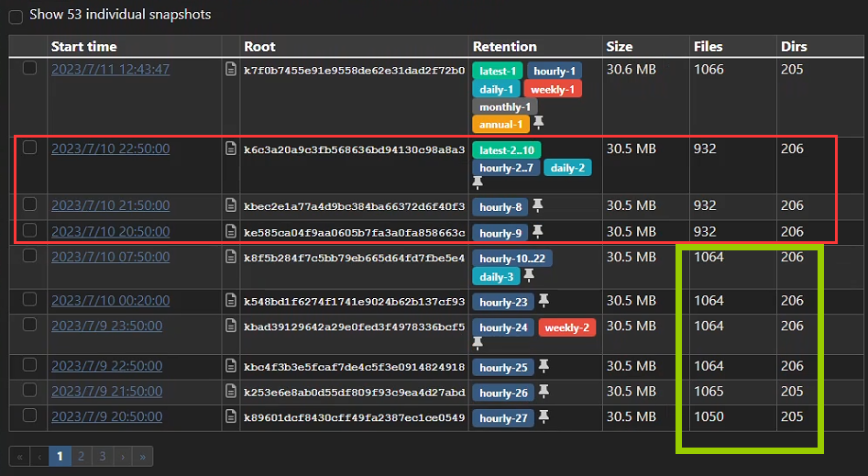The image size is (868, 476).
Task: Check the 2023/7/9 20:50:00 snapshot row
Action: coord(30,416)
